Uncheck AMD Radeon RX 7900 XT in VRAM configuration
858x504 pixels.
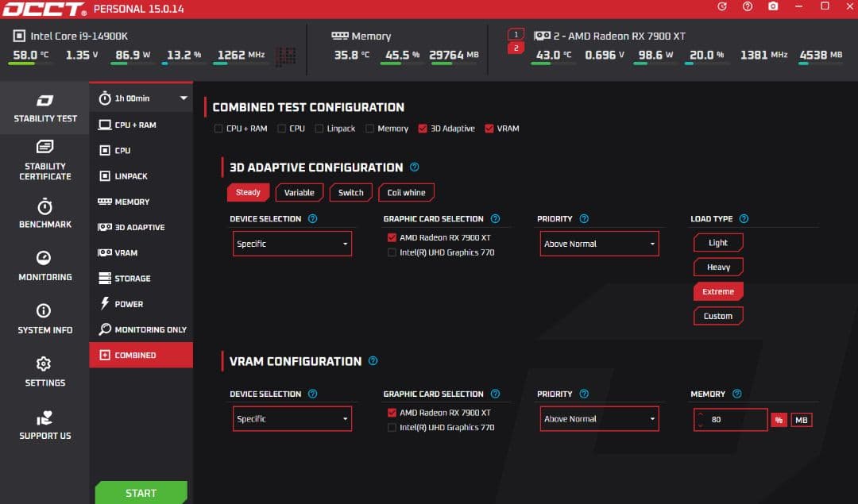392,413
